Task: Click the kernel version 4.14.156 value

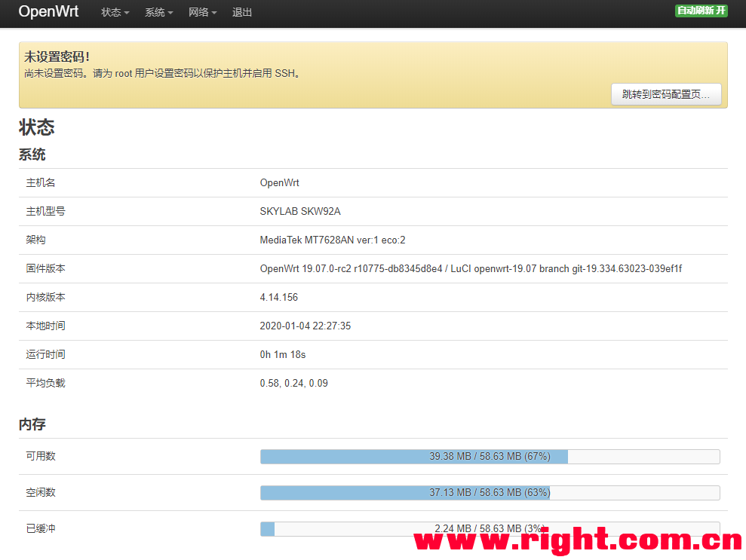Action: click(279, 298)
